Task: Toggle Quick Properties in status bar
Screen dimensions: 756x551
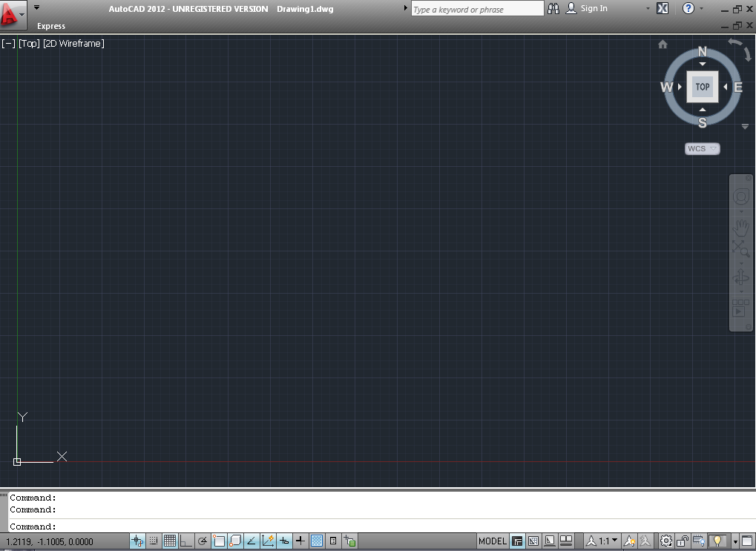Action: click(x=333, y=541)
